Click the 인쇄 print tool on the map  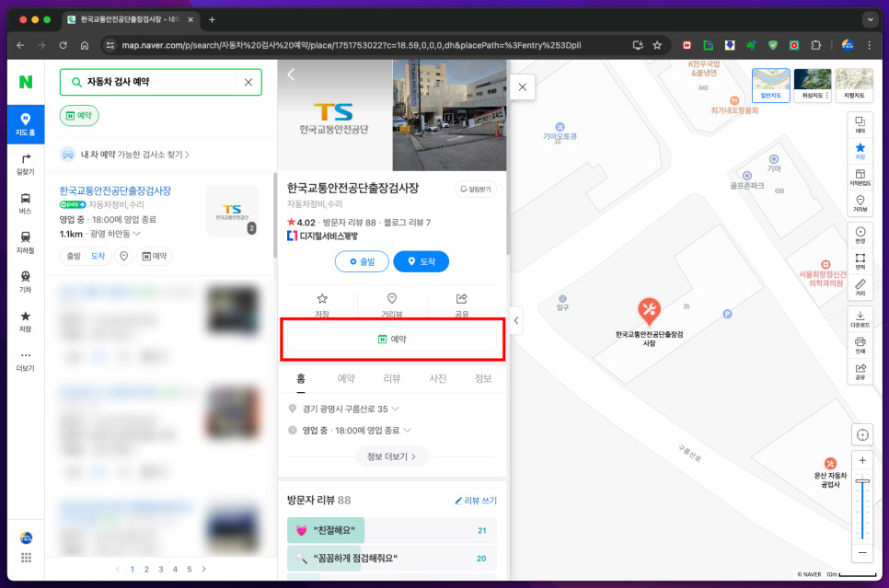[x=860, y=345]
